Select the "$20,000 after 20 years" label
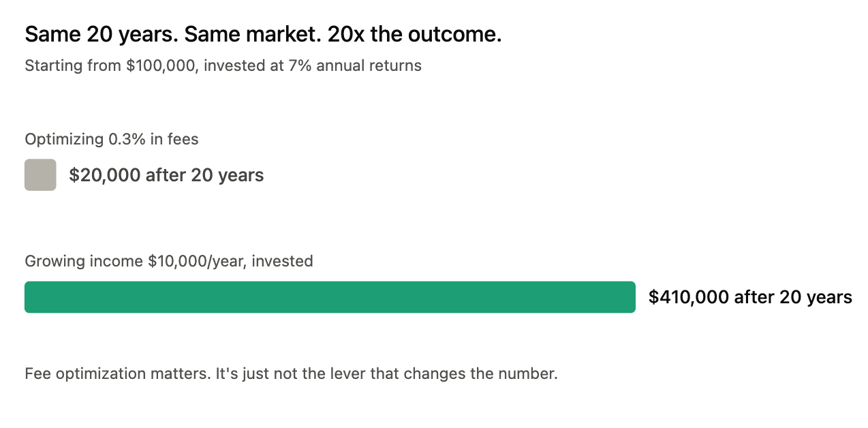The width and height of the screenshot is (868, 428). point(166,175)
